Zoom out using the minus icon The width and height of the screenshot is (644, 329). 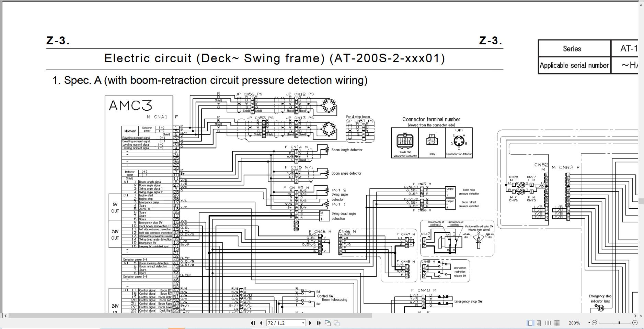[594, 323]
